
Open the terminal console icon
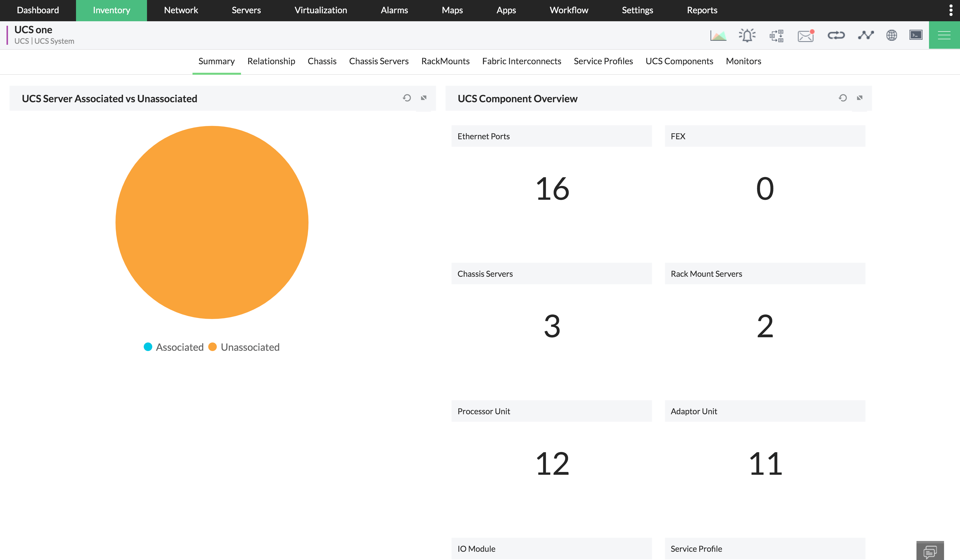pyautogui.click(x=916, y=35)
